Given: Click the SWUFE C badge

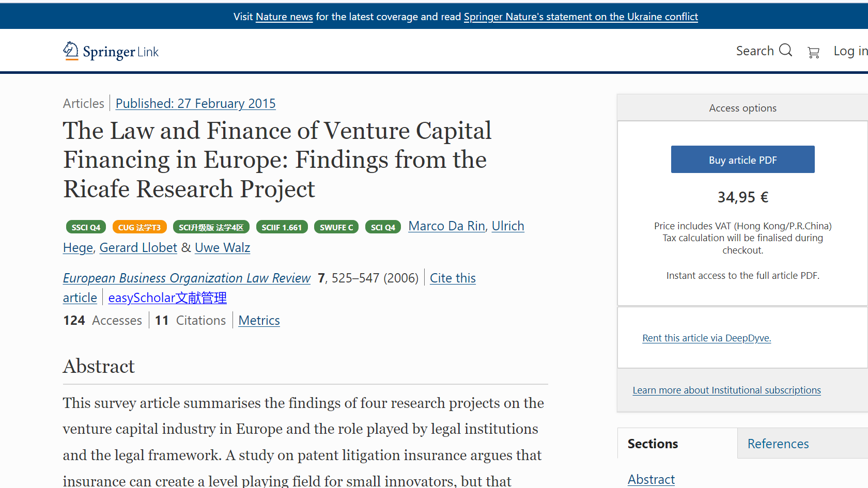Looking at the screenshot, I should 336,227.
